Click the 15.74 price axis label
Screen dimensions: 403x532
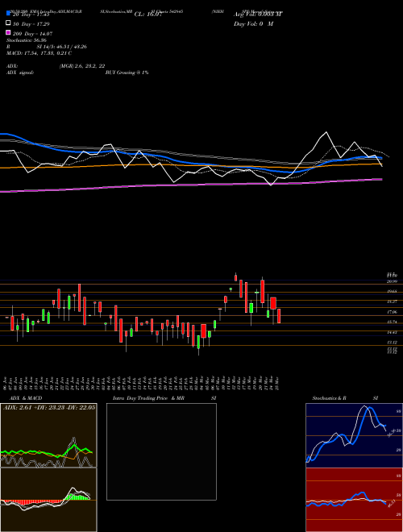[x=393, y=322]
